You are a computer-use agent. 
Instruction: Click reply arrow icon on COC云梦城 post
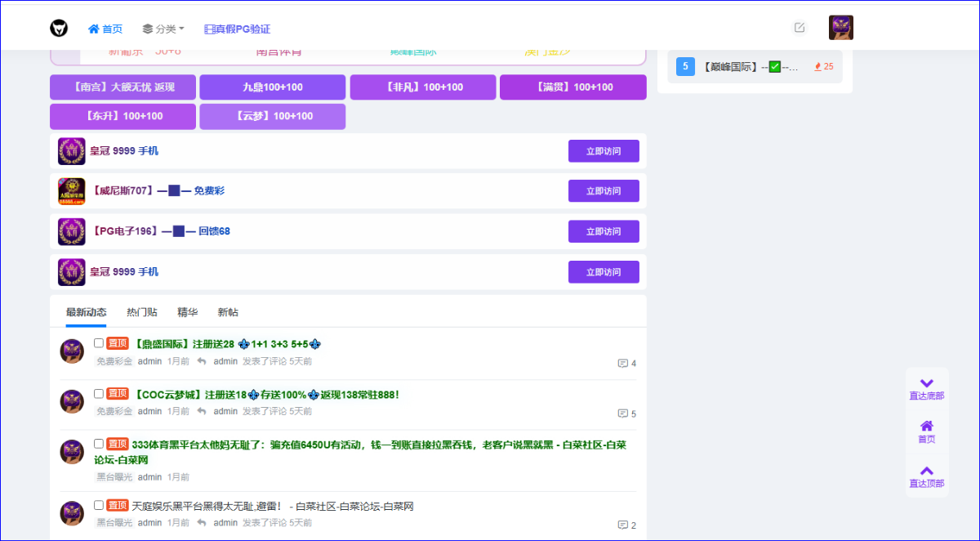click(202, 411)
